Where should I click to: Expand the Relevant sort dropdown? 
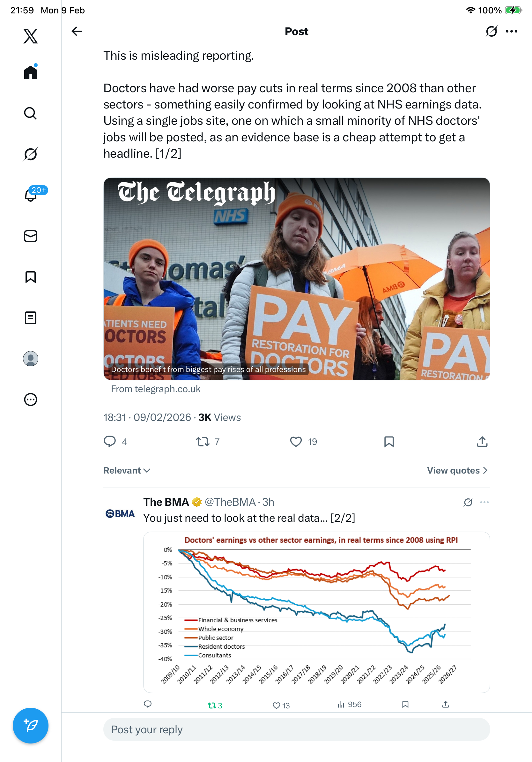(127, 470)
